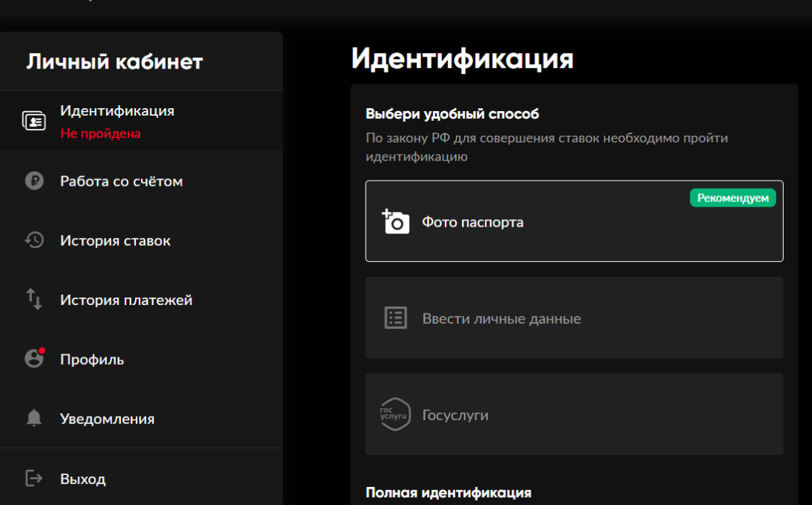Click the Госуслуги hexagon logo
Viewport: 812px width, 505px height.
coord(396,415)
